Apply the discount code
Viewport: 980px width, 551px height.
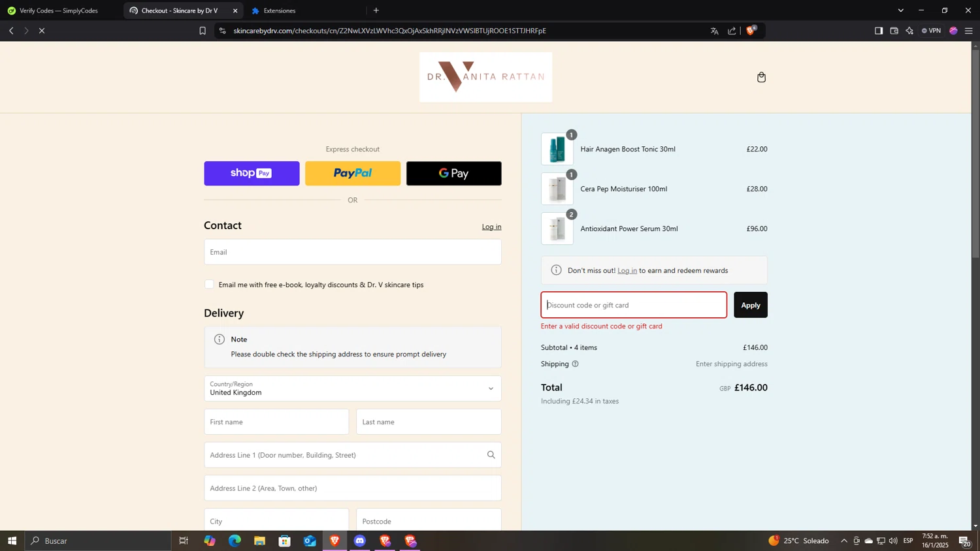click(x=751, y=305)
